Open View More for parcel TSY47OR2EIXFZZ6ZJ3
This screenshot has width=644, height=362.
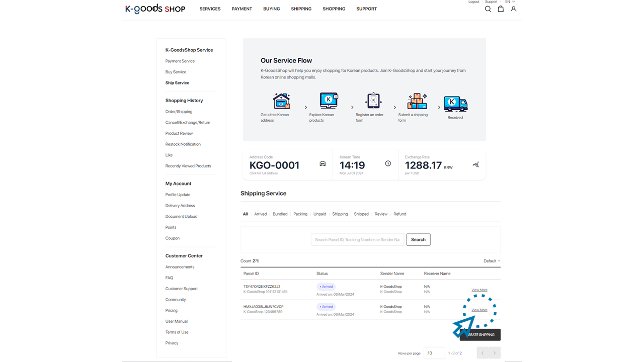[479, 290]
